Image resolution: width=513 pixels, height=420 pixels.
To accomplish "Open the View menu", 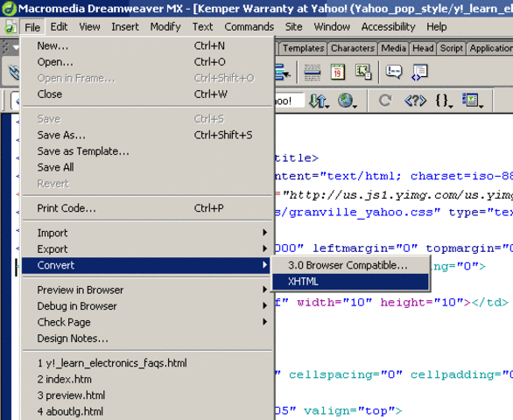I will (89, 27).
